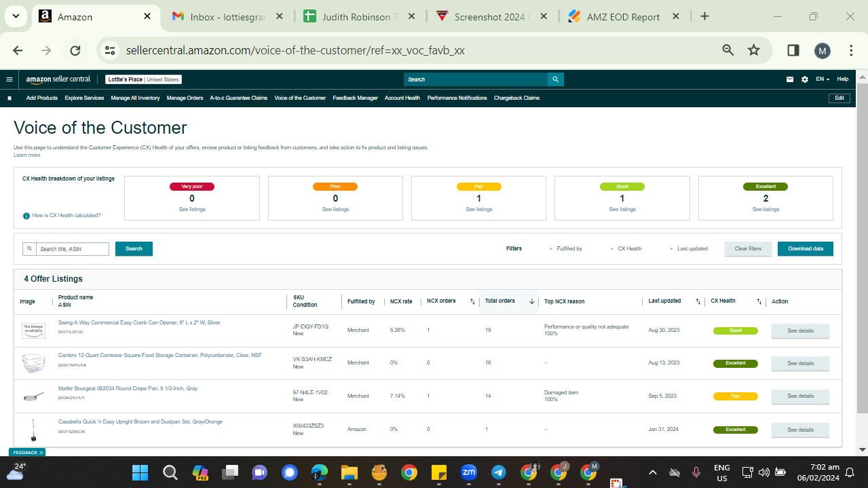This screenshot has width=868, height=488.
Task: Click the bookmark flag icon in favorites bar
Action: [x=10, y=98]
